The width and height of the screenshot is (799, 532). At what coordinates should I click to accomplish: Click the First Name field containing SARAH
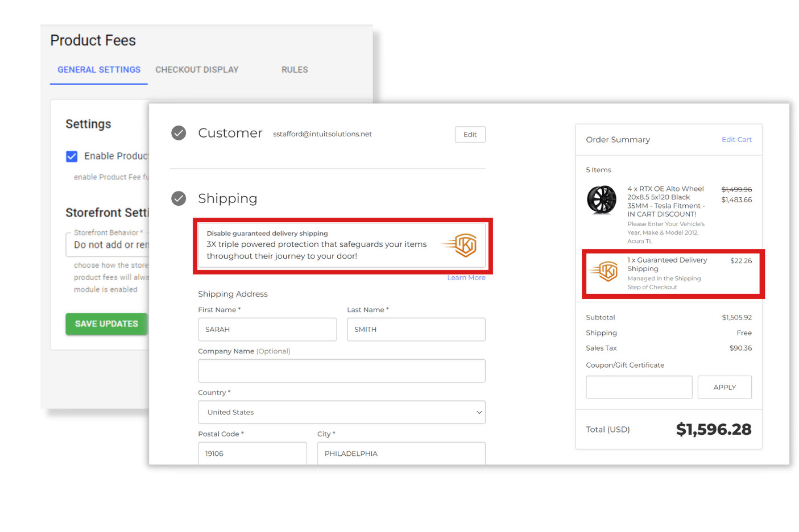point(267,329)
